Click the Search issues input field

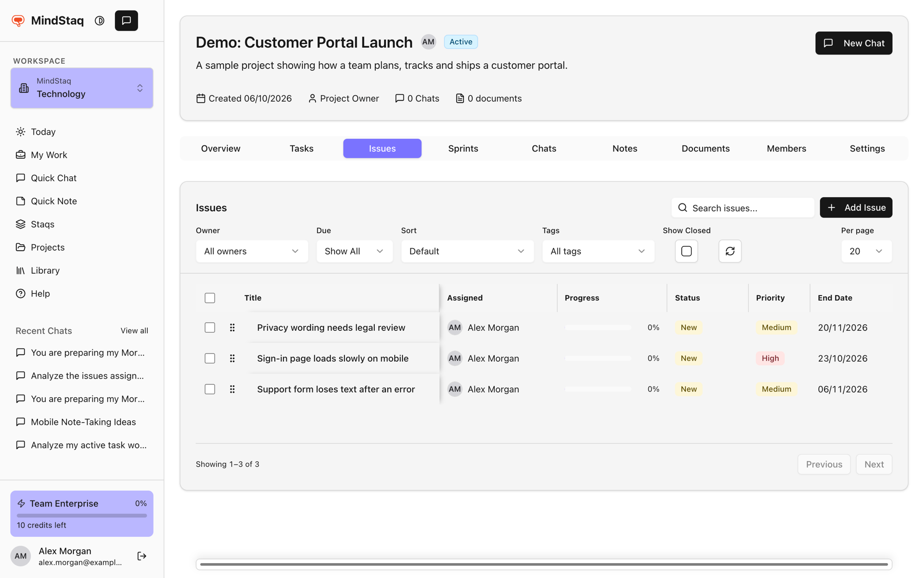[743, 208]
